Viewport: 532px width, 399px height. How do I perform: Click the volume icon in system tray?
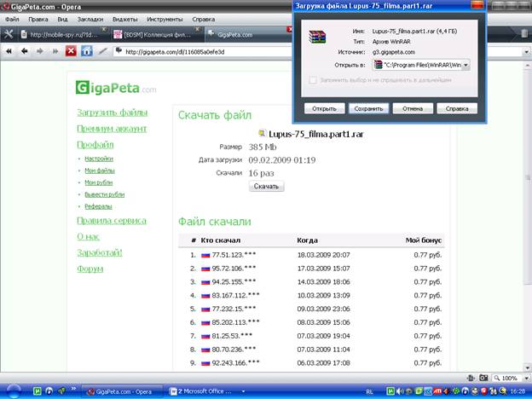tap(401, 391)
